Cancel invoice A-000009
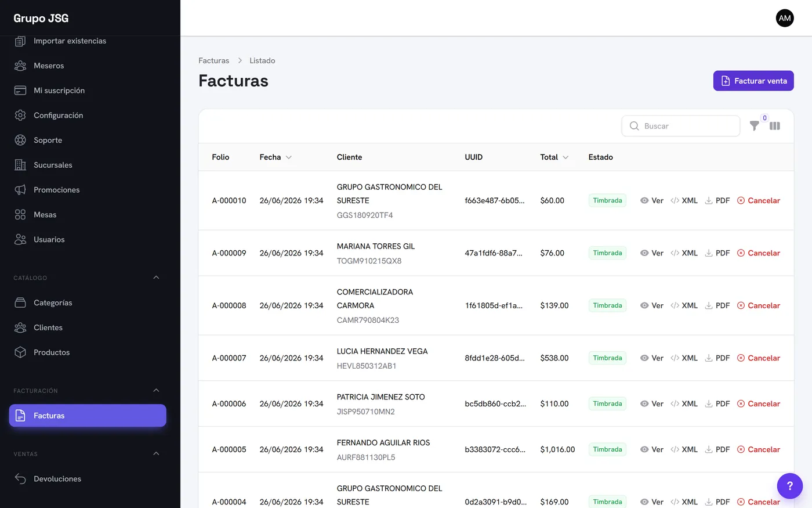The image size is (812, 508). [759, 253]
